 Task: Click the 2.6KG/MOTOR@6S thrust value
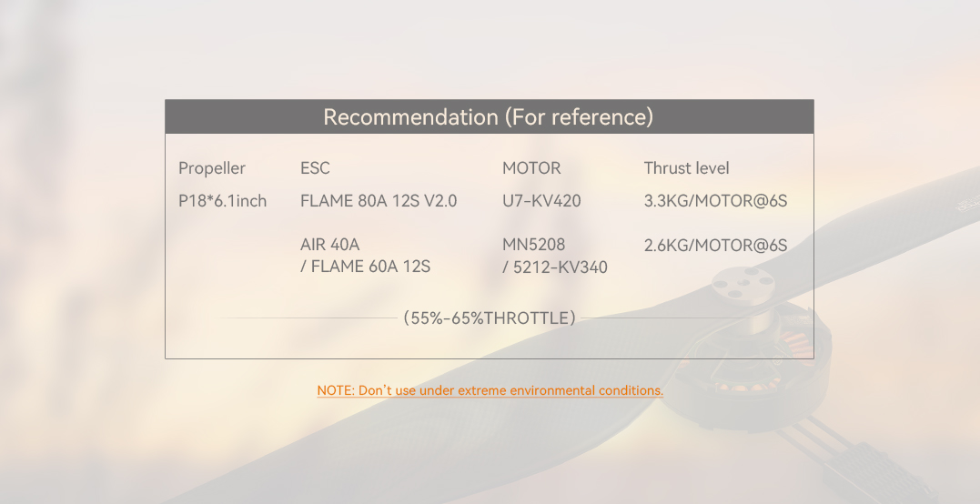tap(715, 246)
